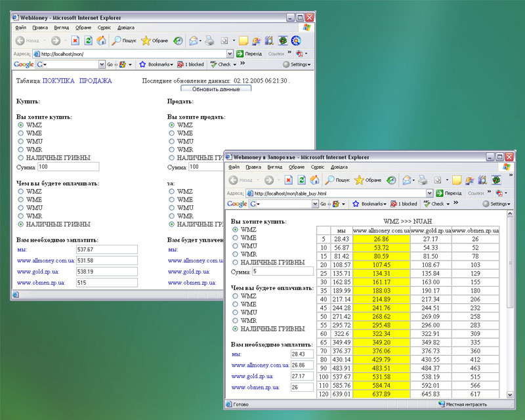Click Back (Назад) in Запорожье window toolbar
The height and width of the screenshot is (420, 525).
241,180
